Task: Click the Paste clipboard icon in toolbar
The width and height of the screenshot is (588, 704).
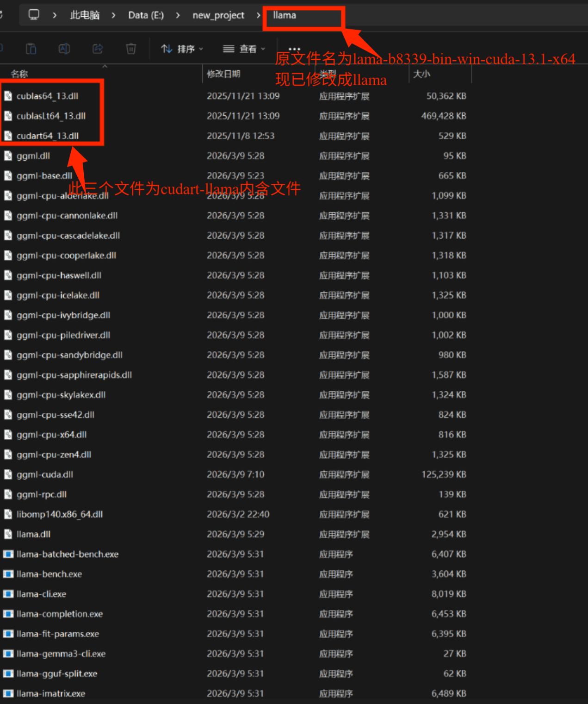Action: [x=31, y=49]
